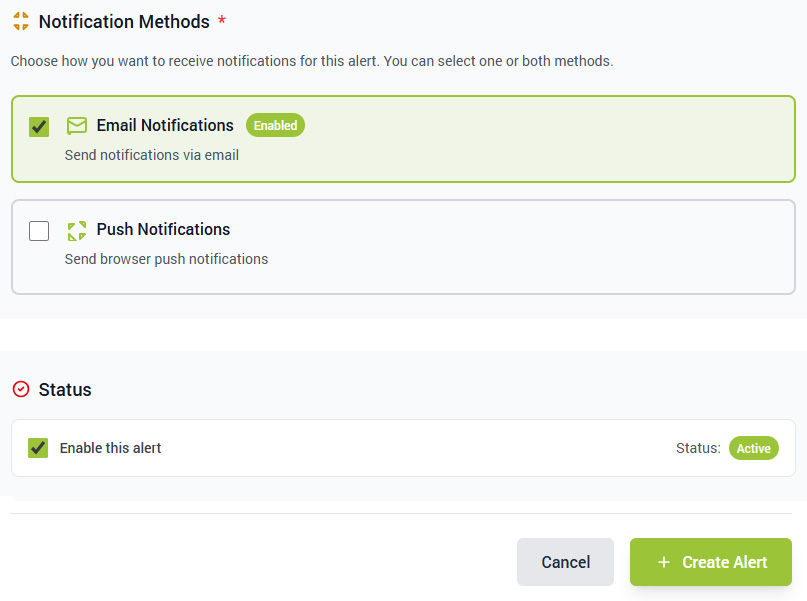Click the 'Send browser push notifications' description
Screen dimensions: 807x601
click(x=166, y=259)
